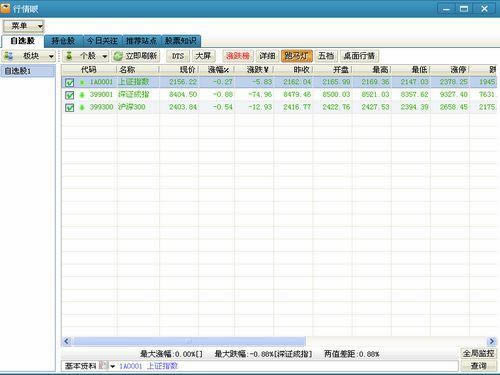Click the 查询 button
The width and height of the screenshot is (500, 375).
pyautogui.click(x=478, y=366)
